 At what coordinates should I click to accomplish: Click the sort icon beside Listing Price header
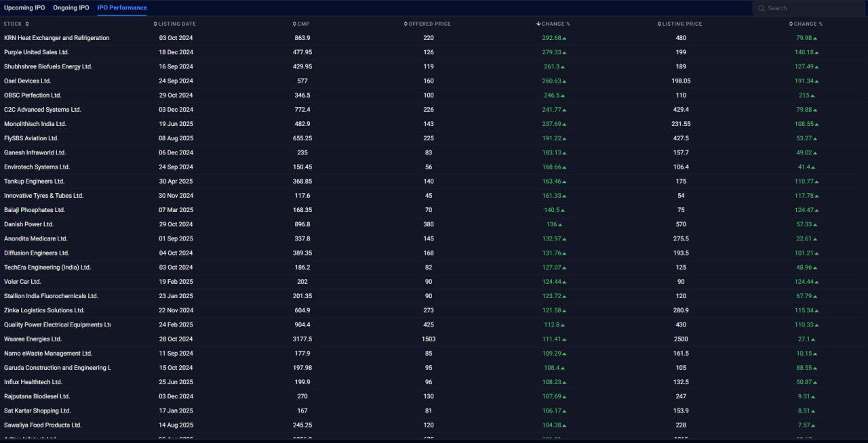pos(659,24)
